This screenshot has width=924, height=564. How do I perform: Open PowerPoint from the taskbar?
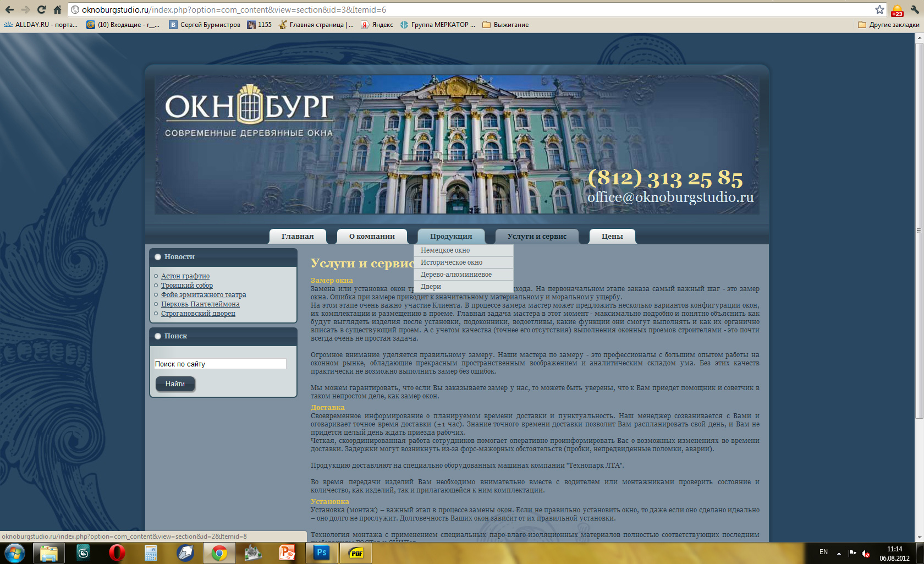click(x=288, y=553)
